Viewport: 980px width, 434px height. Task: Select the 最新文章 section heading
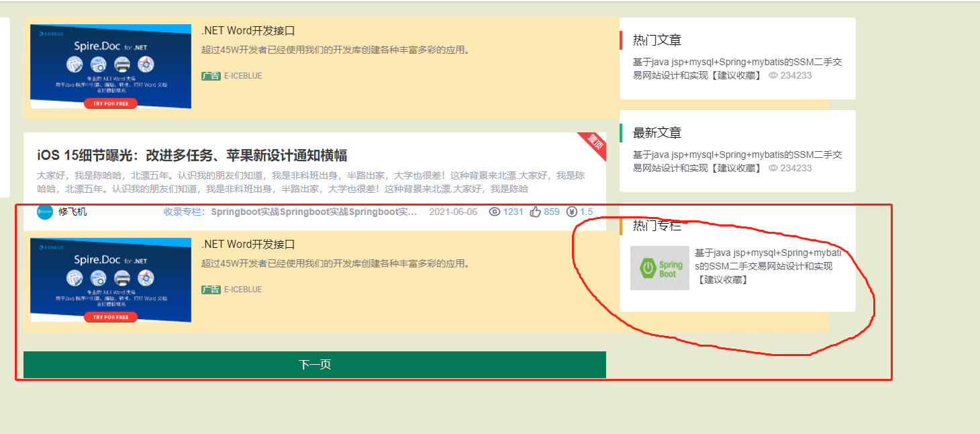coord(656,132)
